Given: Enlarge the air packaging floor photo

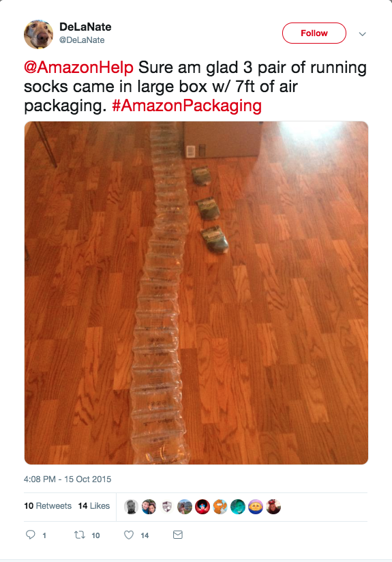Looking at the screenshot, I should click(196, 293).
